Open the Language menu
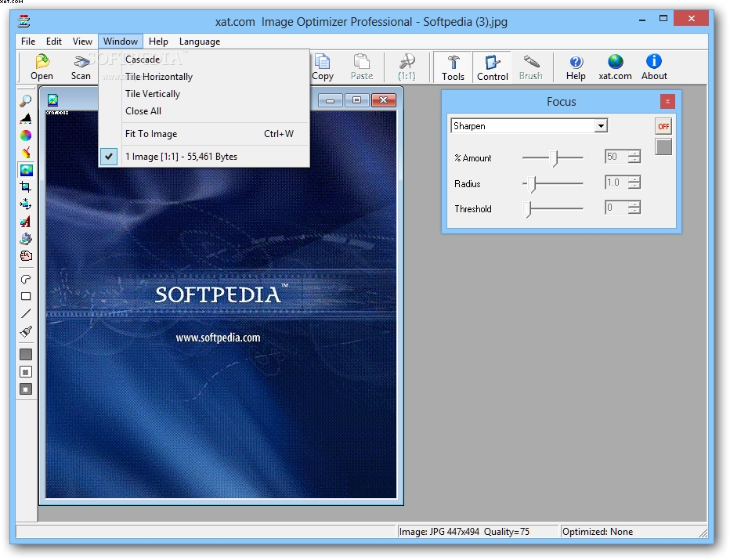730x560 pixels. pos(200,42)
